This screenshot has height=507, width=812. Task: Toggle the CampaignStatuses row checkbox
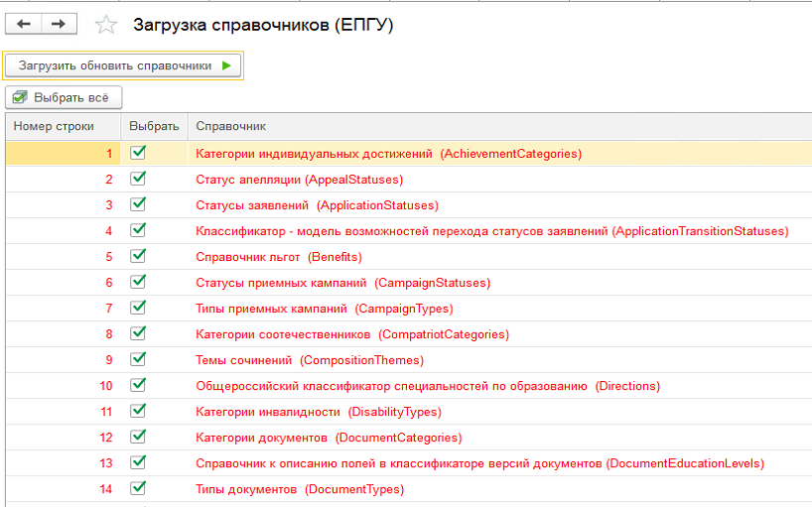pos(138,282)
